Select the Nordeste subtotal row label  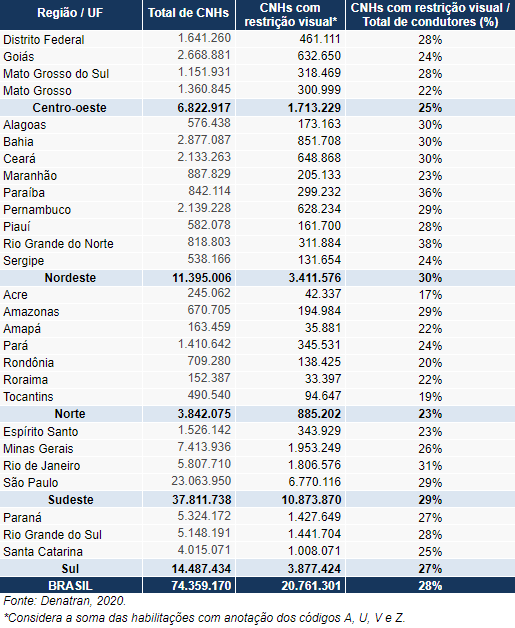pyautogui.click(x=70, y=278)
